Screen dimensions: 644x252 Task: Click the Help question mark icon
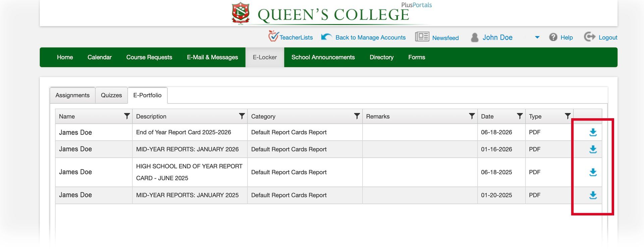[x=553, y=37]
